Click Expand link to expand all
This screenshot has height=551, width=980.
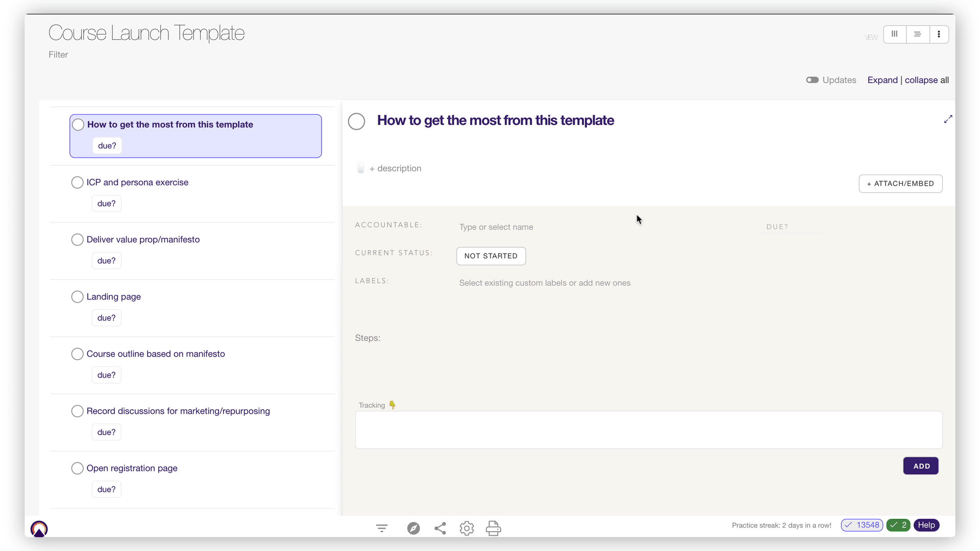pyautogui.click(x=882, y=80)
